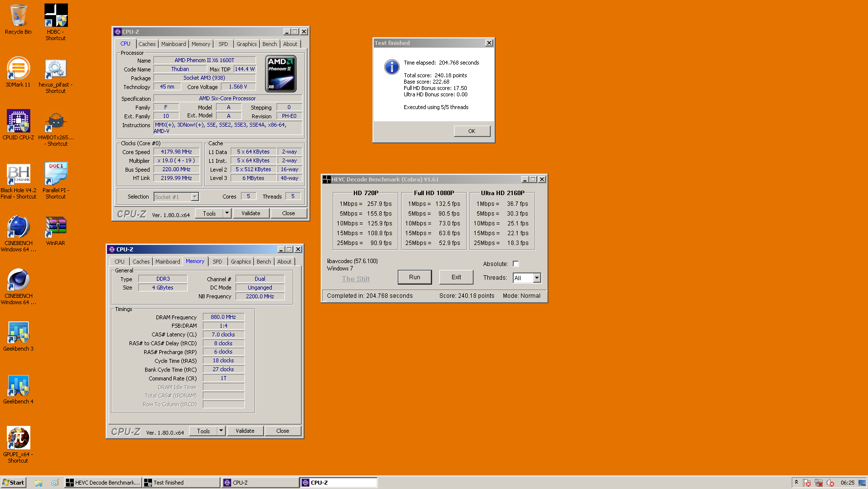Screen dimensions: 868x489
Task: Click the Run button in HEVC benchmark
Action: (415, 277)
